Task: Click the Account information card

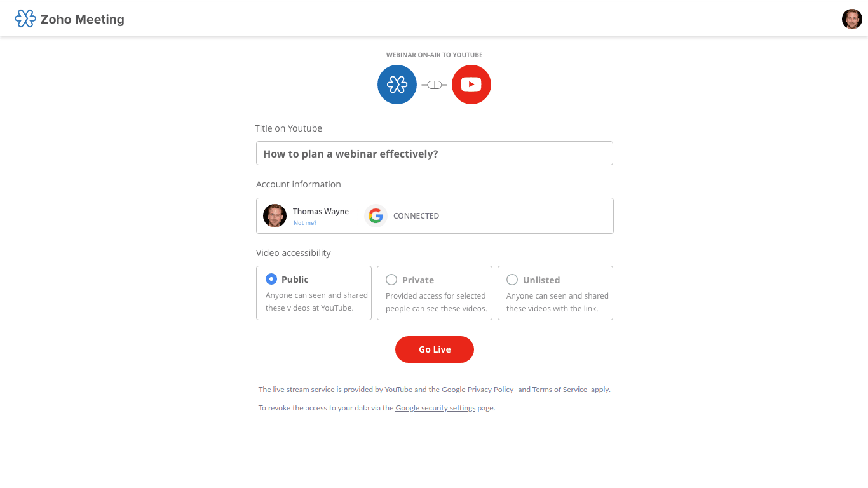Action: coord(434,215)
